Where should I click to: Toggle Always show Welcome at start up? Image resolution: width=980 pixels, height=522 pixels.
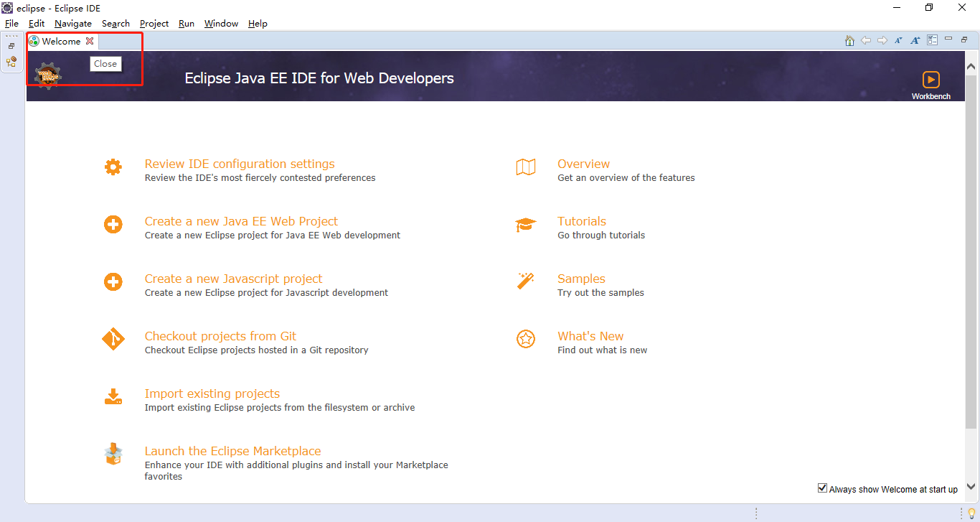822,488
